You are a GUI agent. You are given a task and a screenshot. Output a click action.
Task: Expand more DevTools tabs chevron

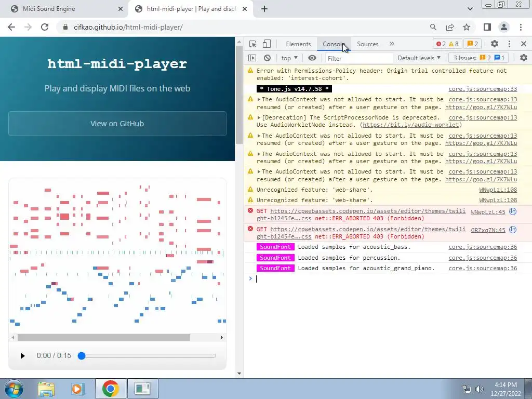392,44
